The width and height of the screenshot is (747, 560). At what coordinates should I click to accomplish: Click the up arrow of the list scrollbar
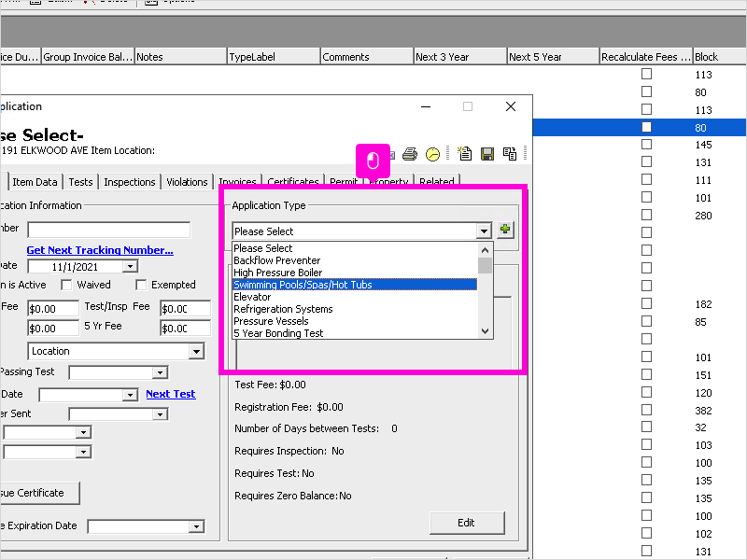(485, 250)
